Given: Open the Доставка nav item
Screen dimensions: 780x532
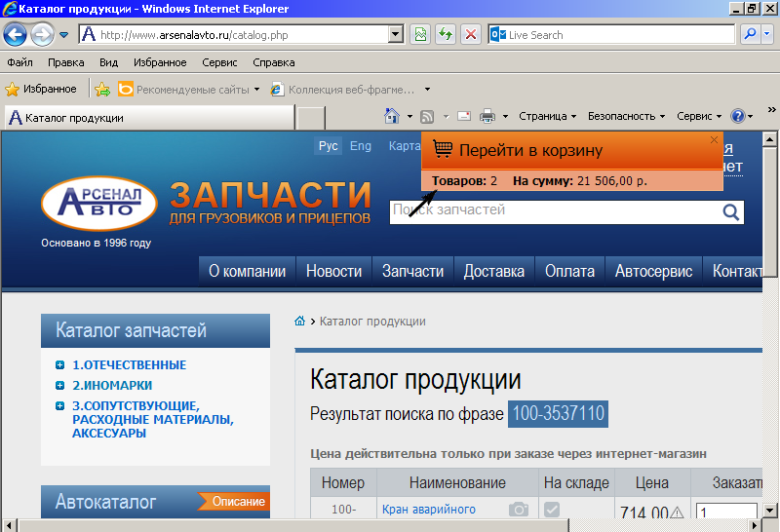Looking at the screenshot, I should pyautogui.click(x=494, y=271).
